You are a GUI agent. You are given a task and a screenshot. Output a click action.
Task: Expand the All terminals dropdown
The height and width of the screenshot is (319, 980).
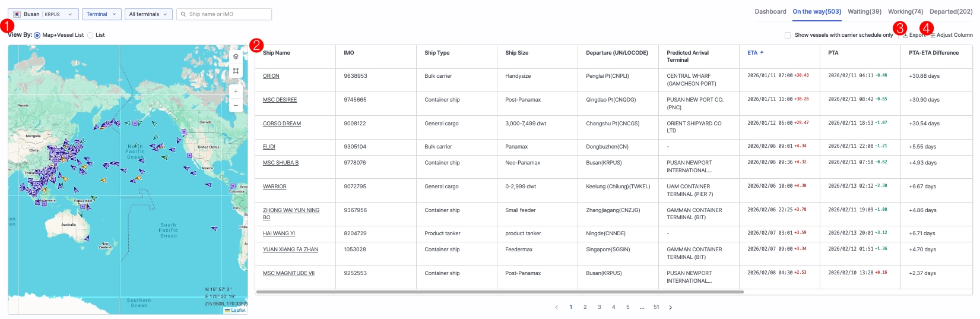point(148,14)
